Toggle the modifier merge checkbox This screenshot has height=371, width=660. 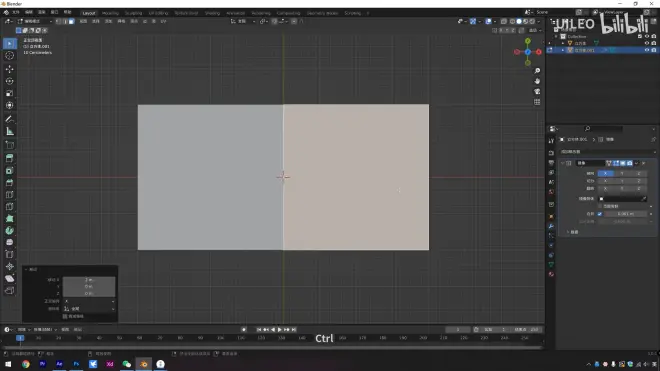point(600,214)
